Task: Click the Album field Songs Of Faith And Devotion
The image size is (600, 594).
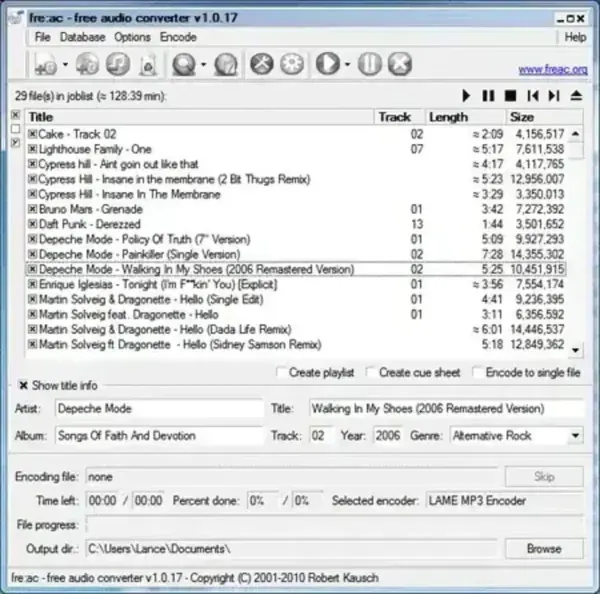Action: point(159,436)
